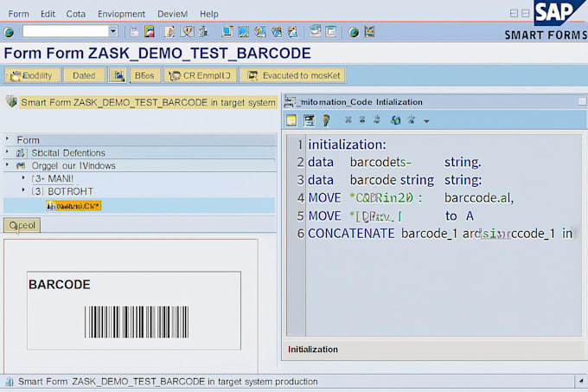Click the Evacuted to mosKet button
Image resolution: width=588 pixels, height=392 pixels.
pyautogui.click(x=292, y=75)
